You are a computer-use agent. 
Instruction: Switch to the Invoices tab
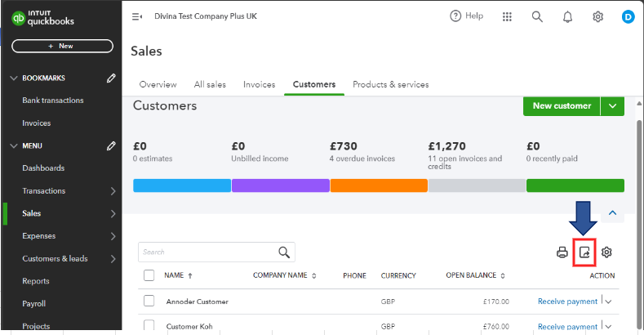[x=259, y=84]
